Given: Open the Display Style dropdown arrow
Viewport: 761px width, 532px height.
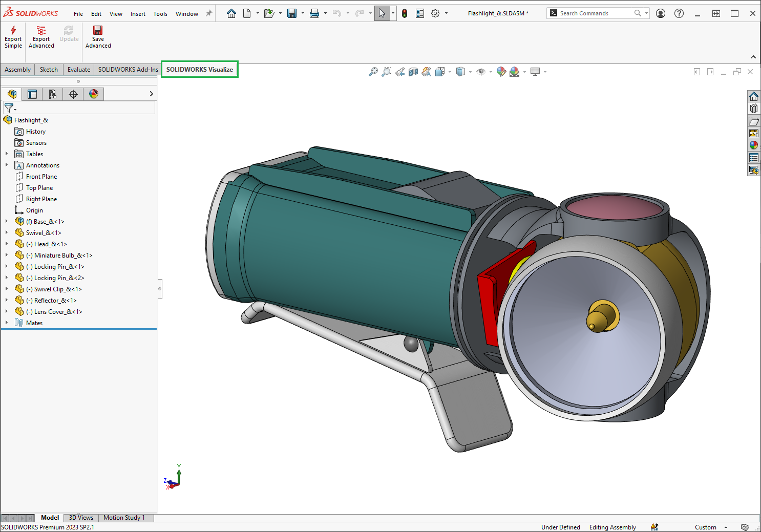Looking at the screenshot, I should click(x=470, y=72).
